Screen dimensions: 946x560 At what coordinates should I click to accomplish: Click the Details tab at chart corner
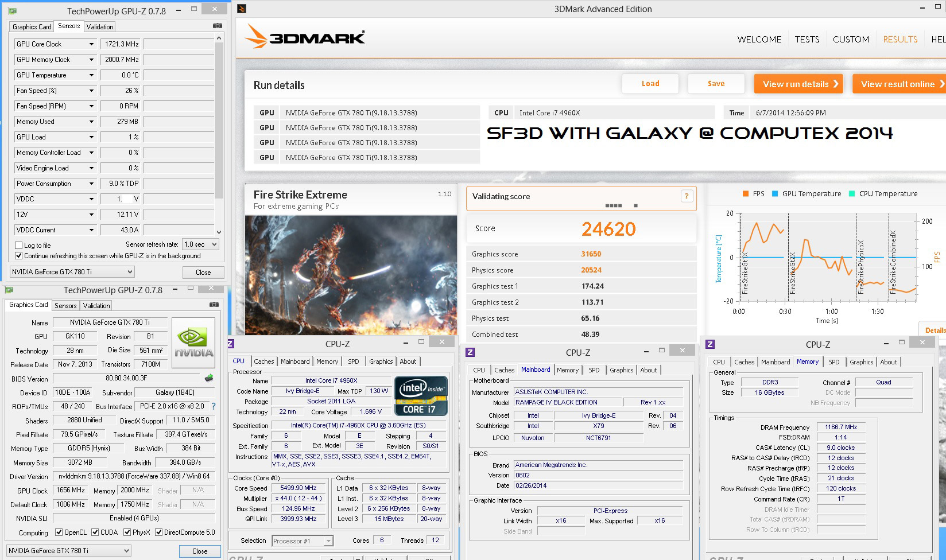coord(933,330)
